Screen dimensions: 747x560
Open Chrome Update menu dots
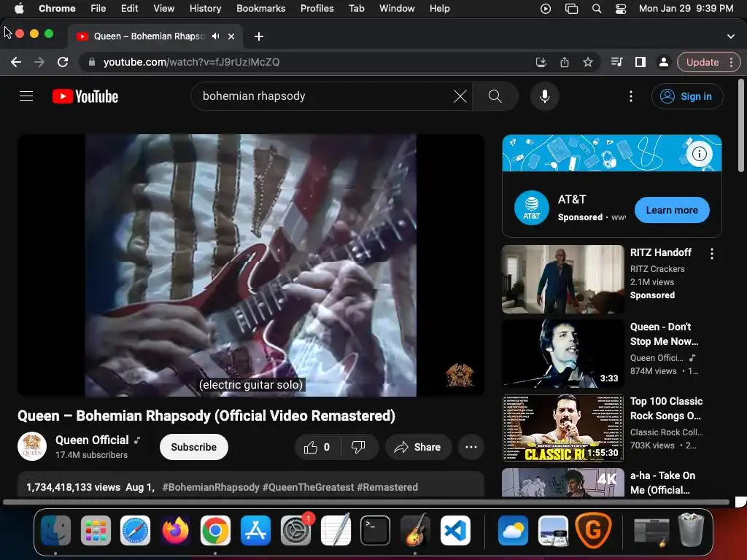(731, 62)
